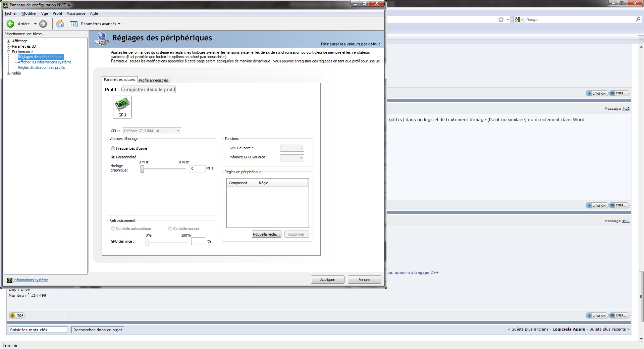Open Logiciels Apple forum link
The image size is (644, 349).
click(x=569, y=329)
